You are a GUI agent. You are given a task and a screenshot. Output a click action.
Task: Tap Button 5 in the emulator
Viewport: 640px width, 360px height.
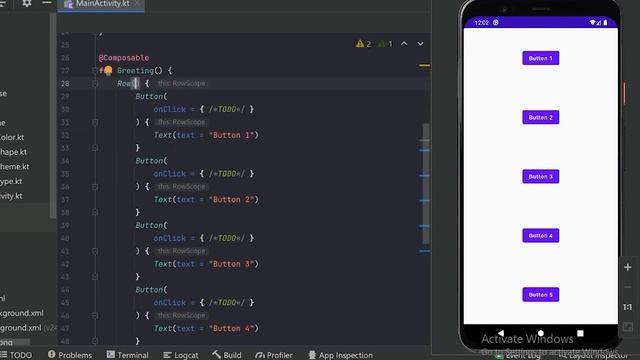click(540, 294)
